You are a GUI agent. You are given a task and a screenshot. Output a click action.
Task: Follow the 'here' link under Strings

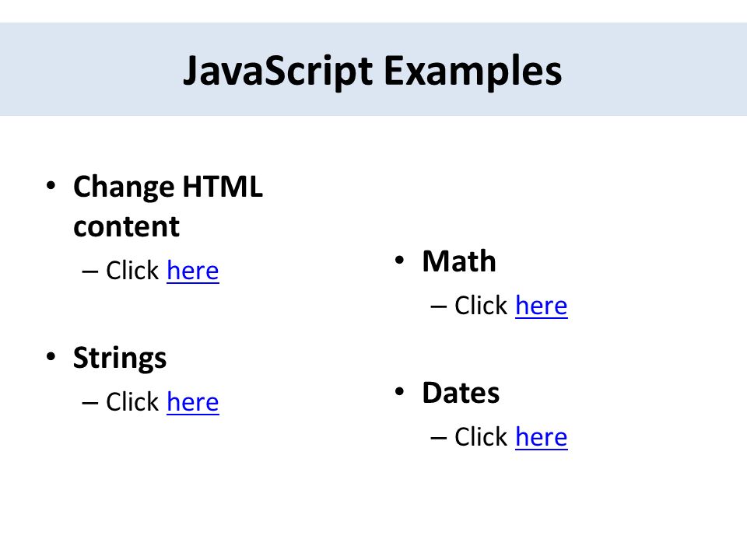(x=192, y=402)
